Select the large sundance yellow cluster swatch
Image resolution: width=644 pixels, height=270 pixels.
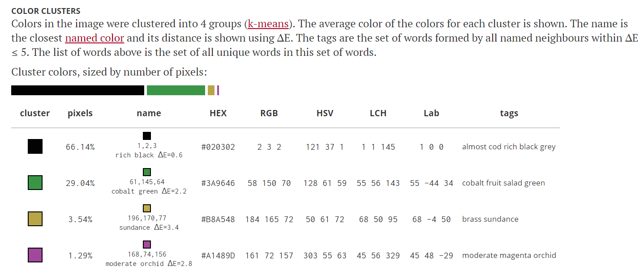(x=35, y=219)
